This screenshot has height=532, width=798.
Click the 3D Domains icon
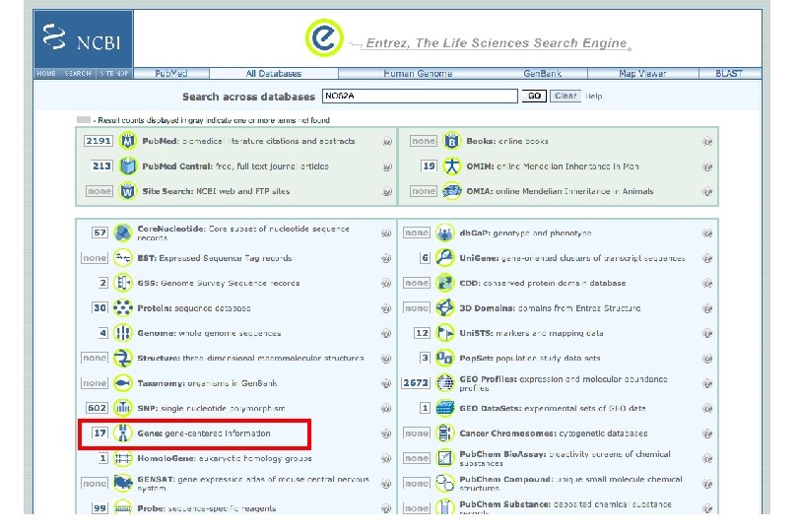[444, 307]
